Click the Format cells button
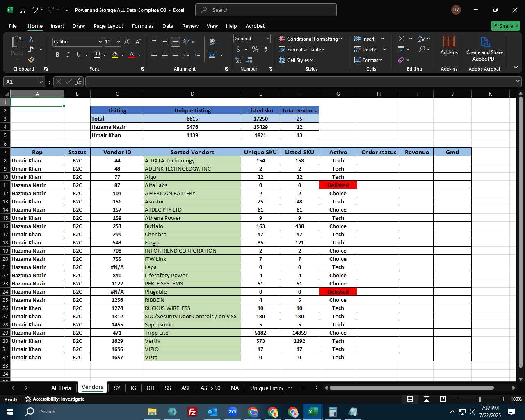 pyautogui.click(x=368, y=60)
